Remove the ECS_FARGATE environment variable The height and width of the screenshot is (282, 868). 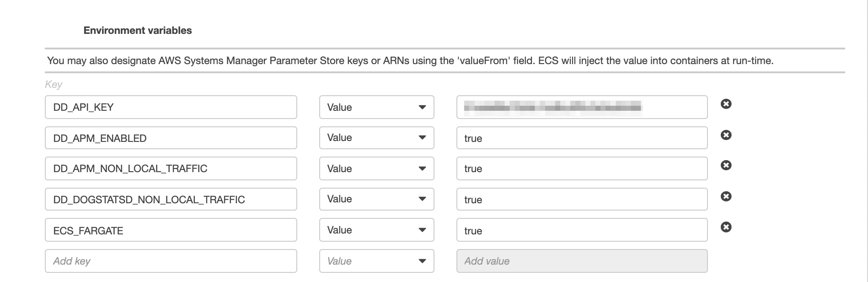(x=727, y=227)
